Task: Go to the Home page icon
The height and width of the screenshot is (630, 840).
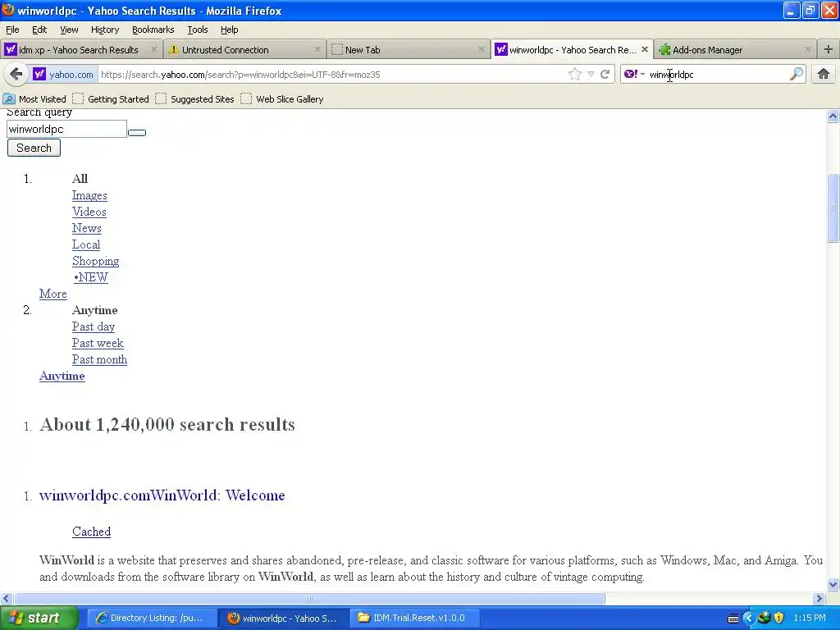Action: [824, 74]
